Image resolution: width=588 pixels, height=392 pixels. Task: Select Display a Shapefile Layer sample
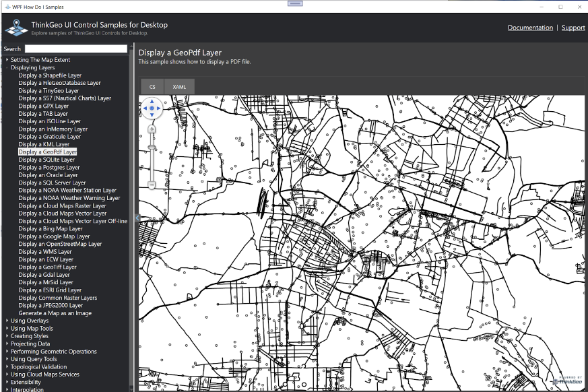click(50, 75)
